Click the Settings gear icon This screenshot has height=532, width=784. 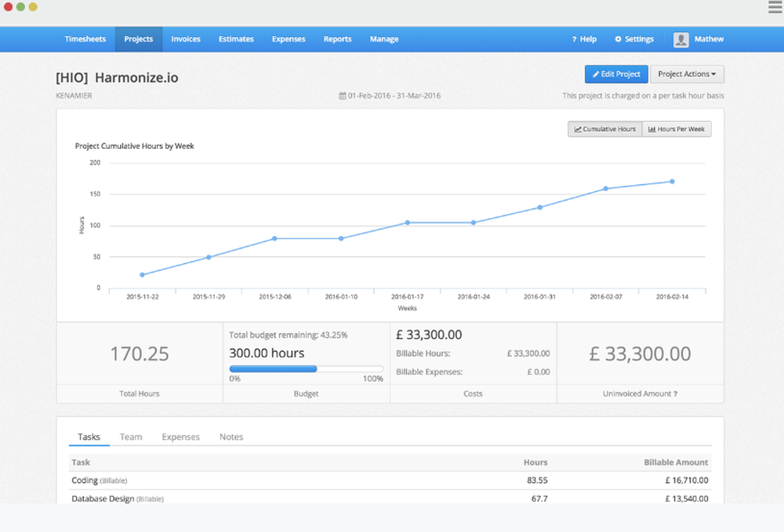point(618,39)
